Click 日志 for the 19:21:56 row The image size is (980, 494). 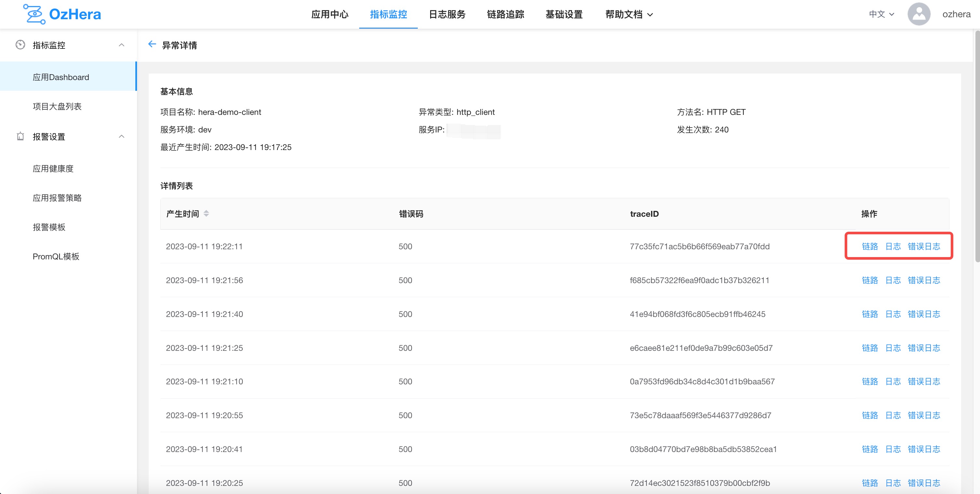click(x=893, y=280)
